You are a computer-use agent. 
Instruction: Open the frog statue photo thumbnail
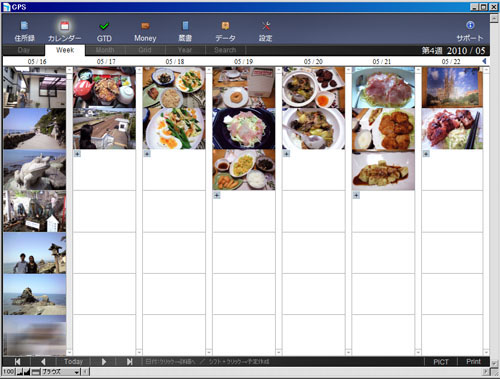click(35, 170)
